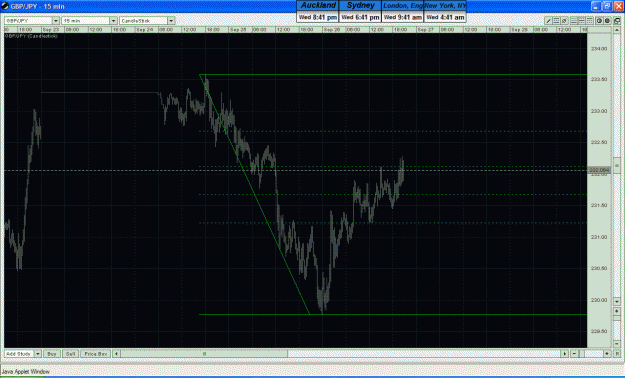625x378 pixels.
Task: Click the 234.00 price axis label
Action: [599, 49]
